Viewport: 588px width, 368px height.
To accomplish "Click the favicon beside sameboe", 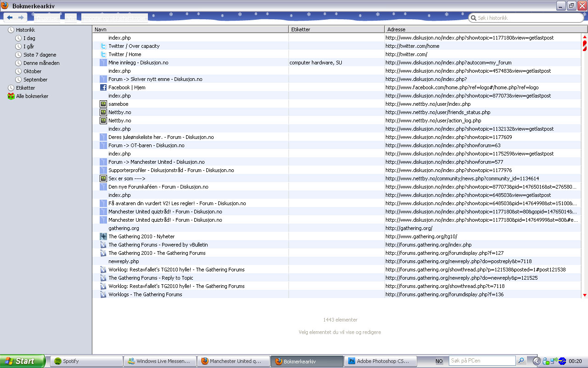I will (103, 104).
